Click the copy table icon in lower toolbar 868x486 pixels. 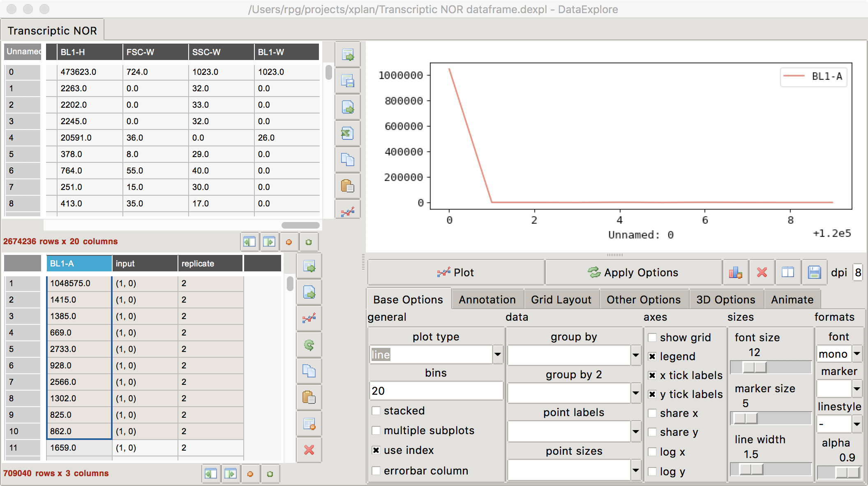click(309, 370)
